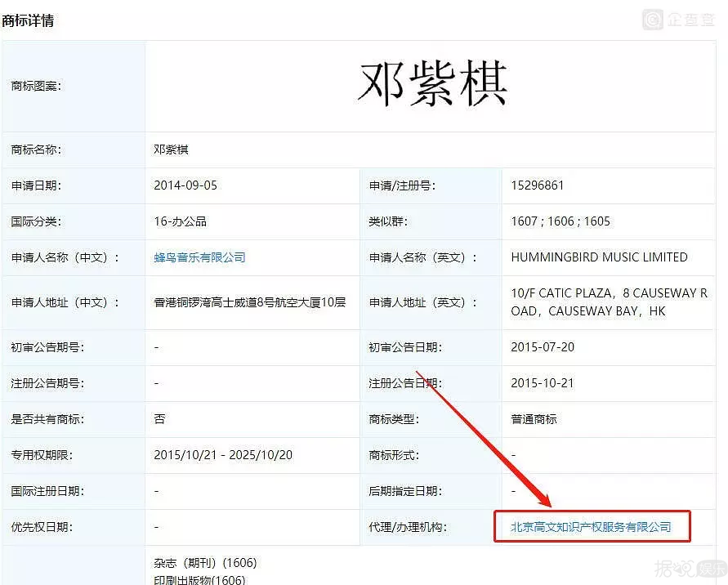
Task: Select preliminary announcement date 2015-07-20
Action: coord(543,347)
